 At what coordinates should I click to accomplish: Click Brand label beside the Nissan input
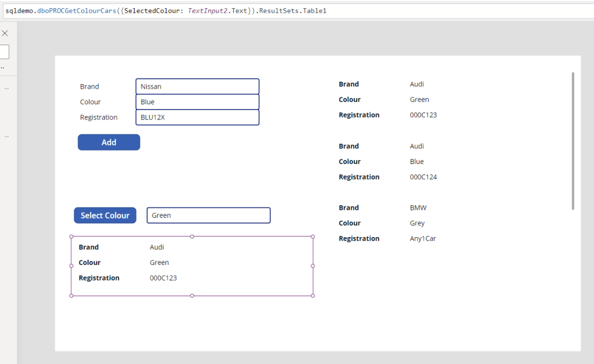pyautogui.click(x=89, y=86)
